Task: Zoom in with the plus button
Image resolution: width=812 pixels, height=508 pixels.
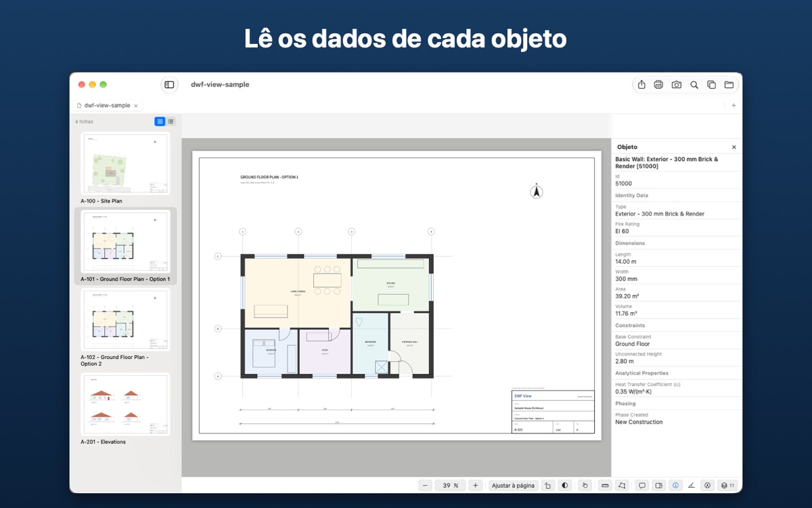Action: (x=476, y=485)
